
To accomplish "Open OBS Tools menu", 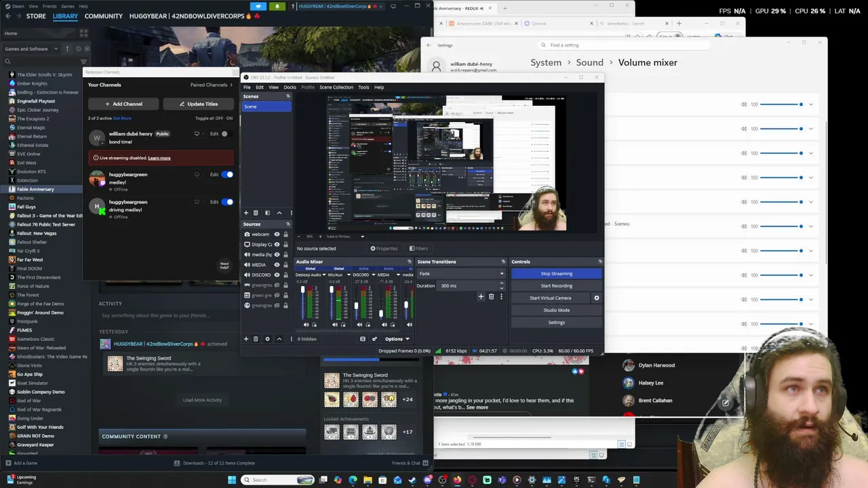I will 363,87.
